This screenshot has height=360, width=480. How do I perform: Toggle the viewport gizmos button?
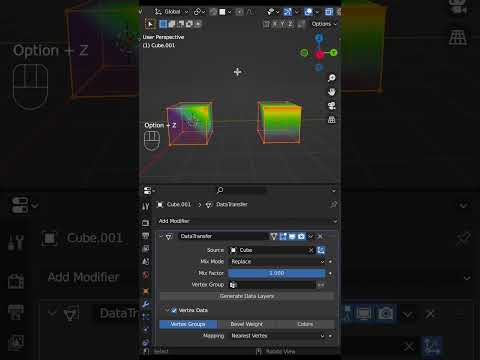pos(287,12)
